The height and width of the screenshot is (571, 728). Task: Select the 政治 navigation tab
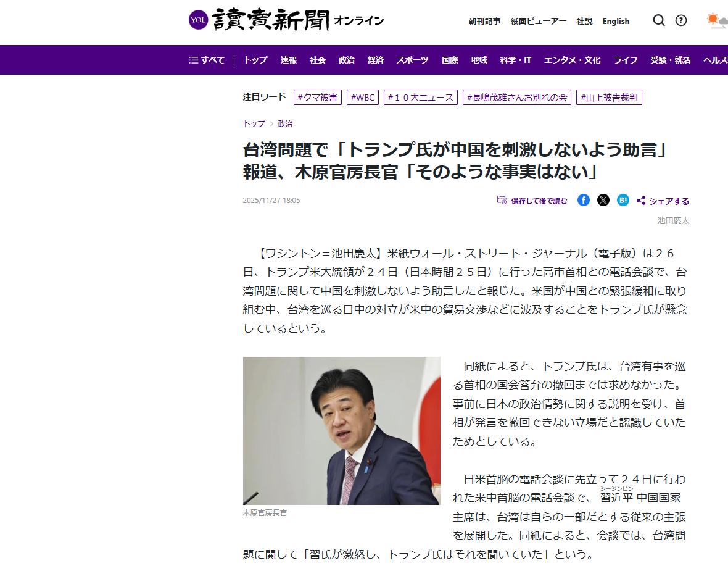point(346,60)
